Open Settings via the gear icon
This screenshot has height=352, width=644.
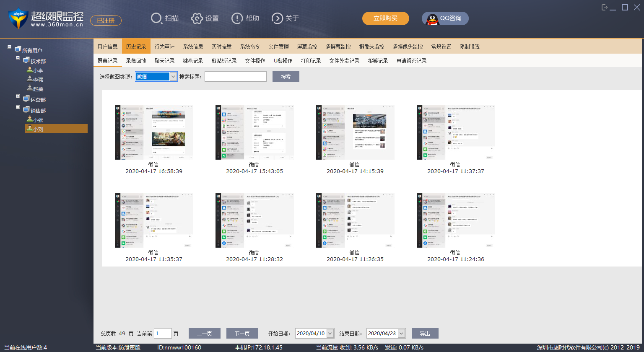(197, 18)
